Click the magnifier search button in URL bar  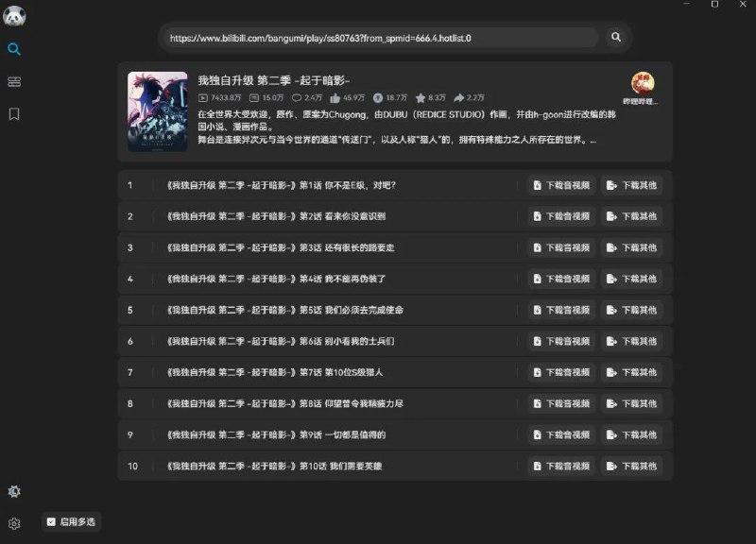pyautogui.click(x=616, y=37)
